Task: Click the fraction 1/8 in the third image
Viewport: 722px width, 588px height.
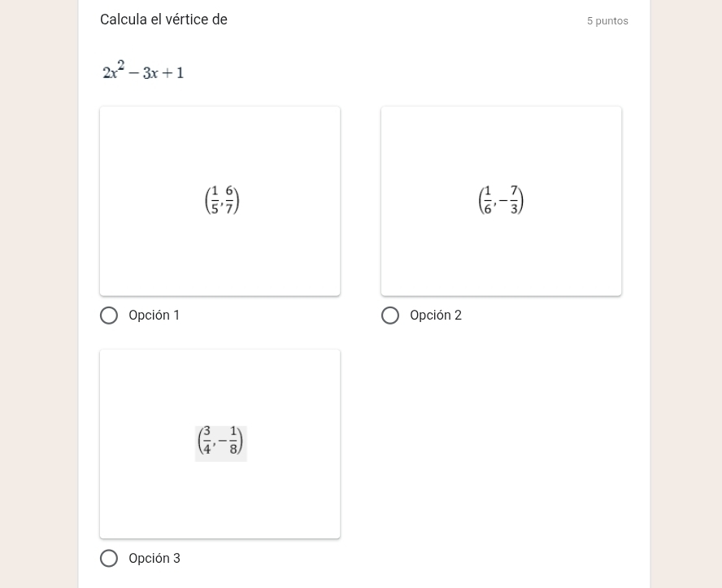Action: [x=233, y=440]
